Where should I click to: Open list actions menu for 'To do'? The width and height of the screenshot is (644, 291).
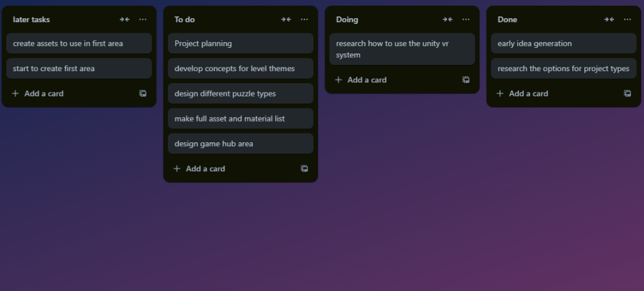(x=304, y=20)
